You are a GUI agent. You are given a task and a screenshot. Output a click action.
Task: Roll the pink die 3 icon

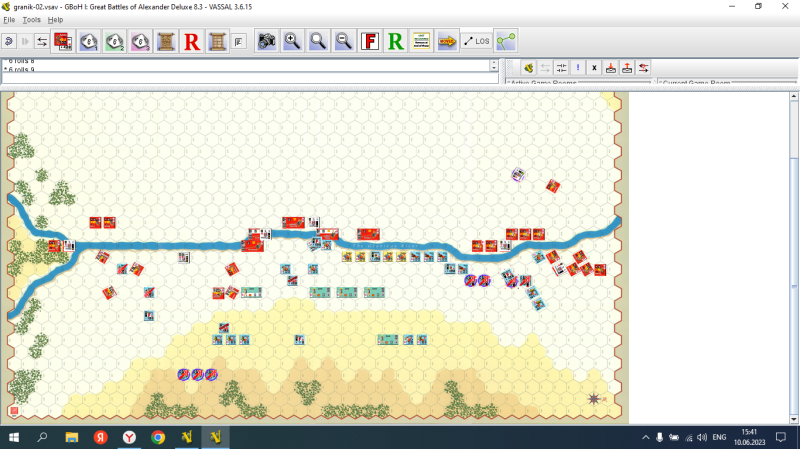pyautogui.click(x=140, y=41)
